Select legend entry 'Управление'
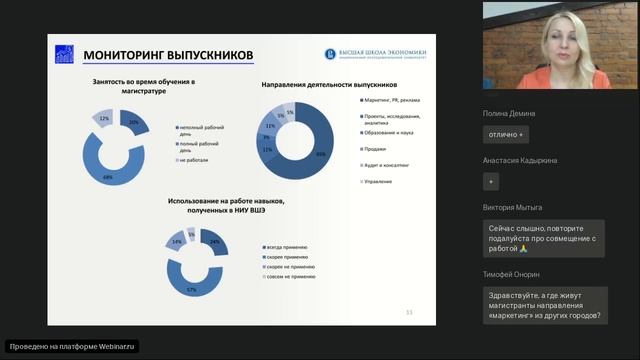 click(376, 182)
